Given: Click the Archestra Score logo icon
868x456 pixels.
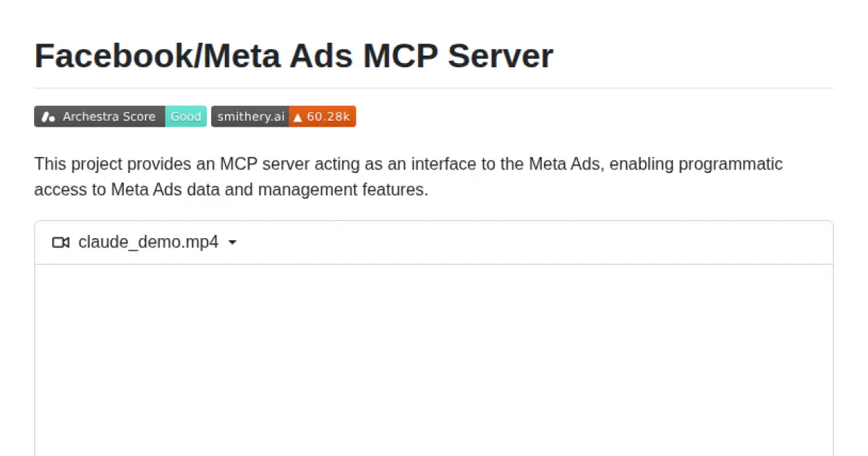Looking at the screenshot, I should coord(48,116).
